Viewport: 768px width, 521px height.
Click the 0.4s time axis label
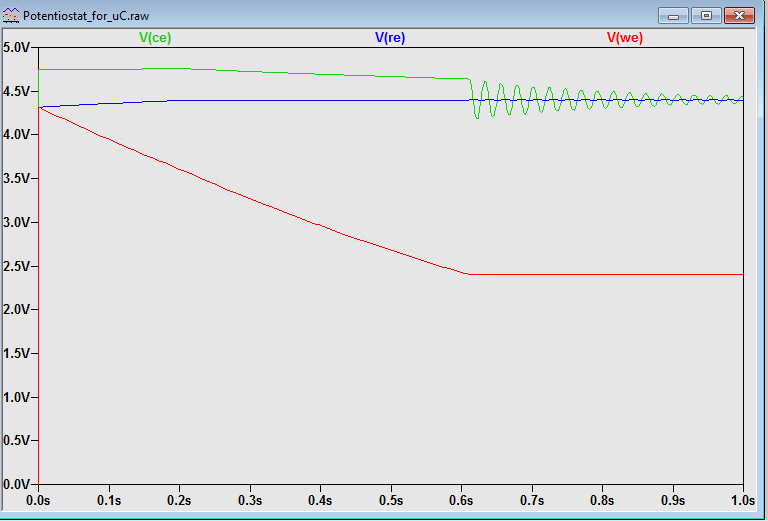click(320, 500)
